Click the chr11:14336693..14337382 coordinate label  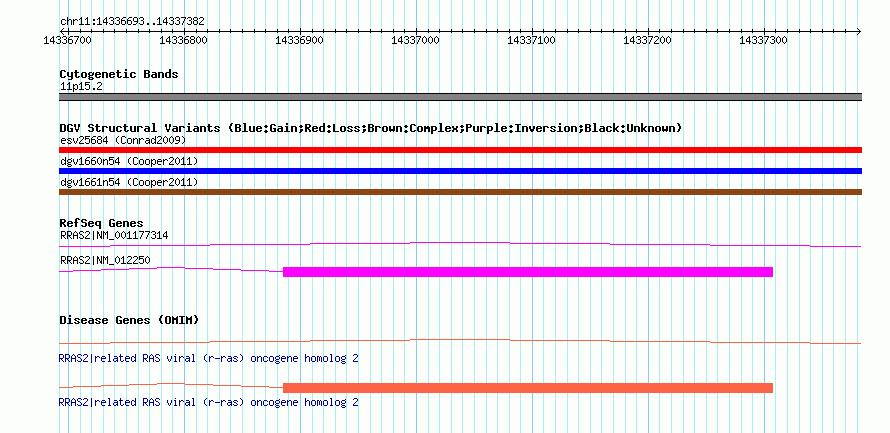pos(132,22)
